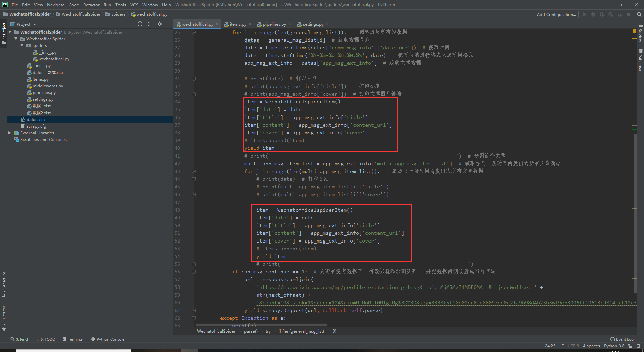Open the Terminal tool window
Image resolution: width=644 pixels, height=352 pixels.
pos(73,339)
